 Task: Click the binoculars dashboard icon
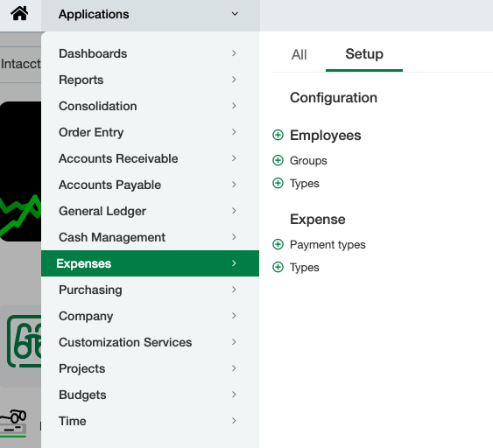pyautogui.click(x=24, y=341)
